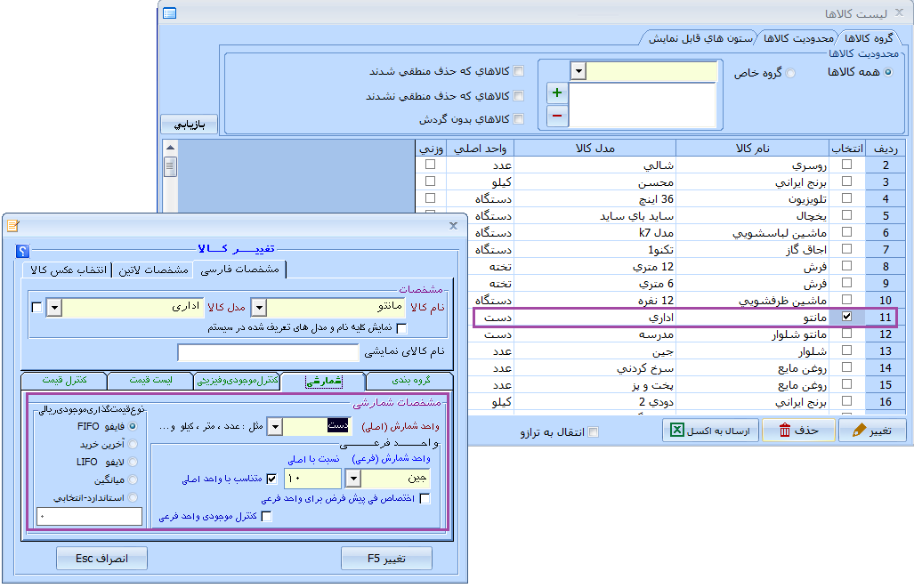Screen dimensions: 914x588
Task: Switch to ستون های قابل نمایش tab
Action: tap(700, 38)
